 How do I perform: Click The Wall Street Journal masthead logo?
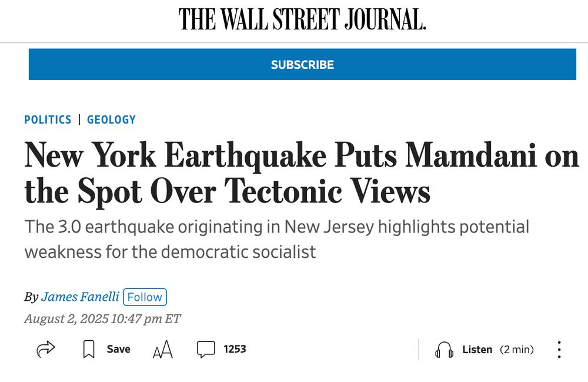(302, 19)
